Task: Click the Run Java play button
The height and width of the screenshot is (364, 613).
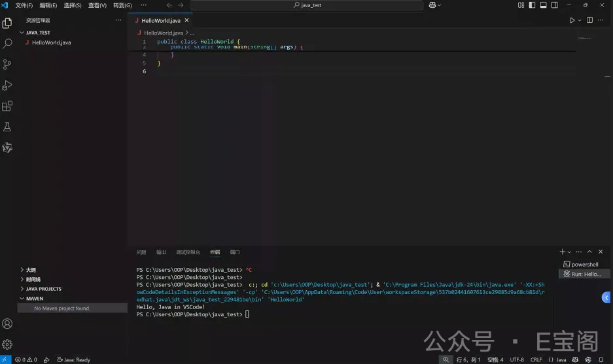Action: 572,20
